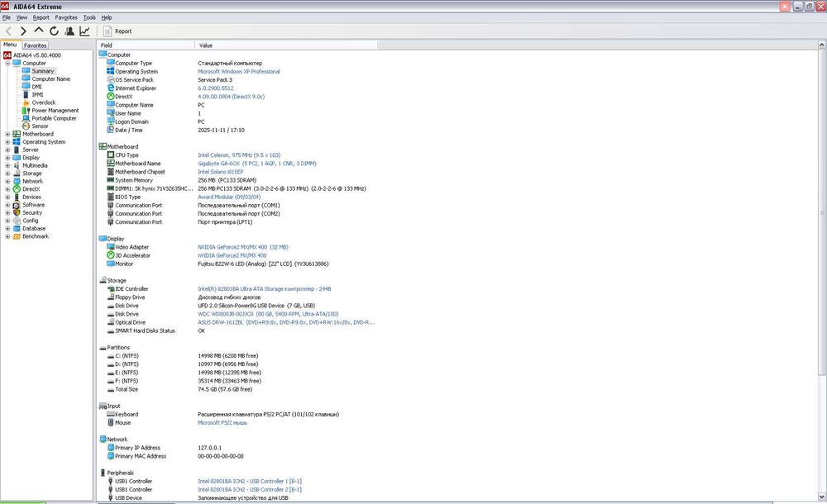The image size is (827, 504).
Task: Select Computer Name in the tree
Action: tap(50, 79)
